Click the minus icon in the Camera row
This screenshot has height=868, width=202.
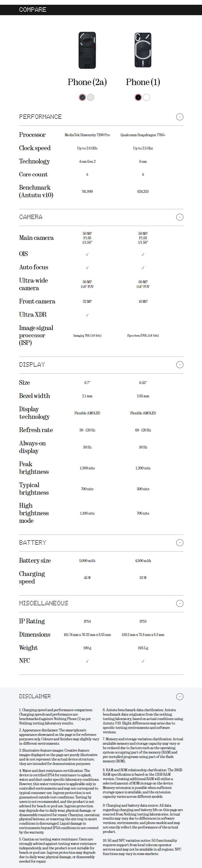click(x=180, y=217)
